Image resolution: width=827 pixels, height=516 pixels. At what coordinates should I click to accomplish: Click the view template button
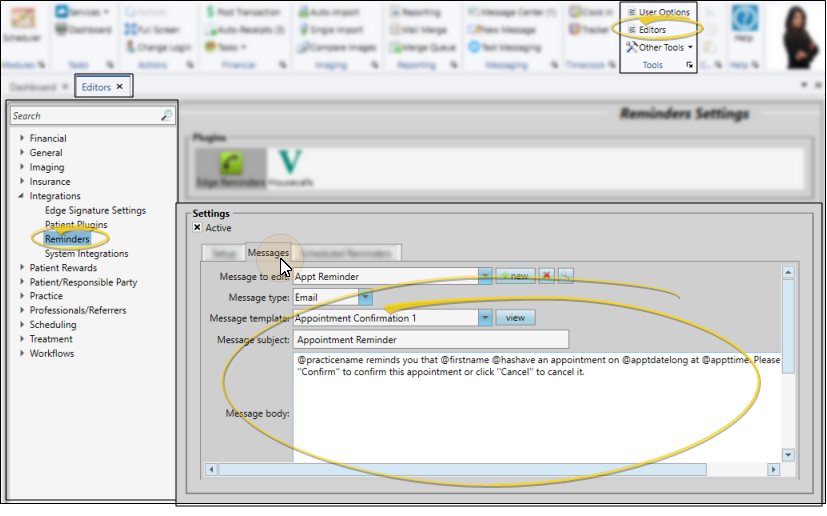pos(515,318)
